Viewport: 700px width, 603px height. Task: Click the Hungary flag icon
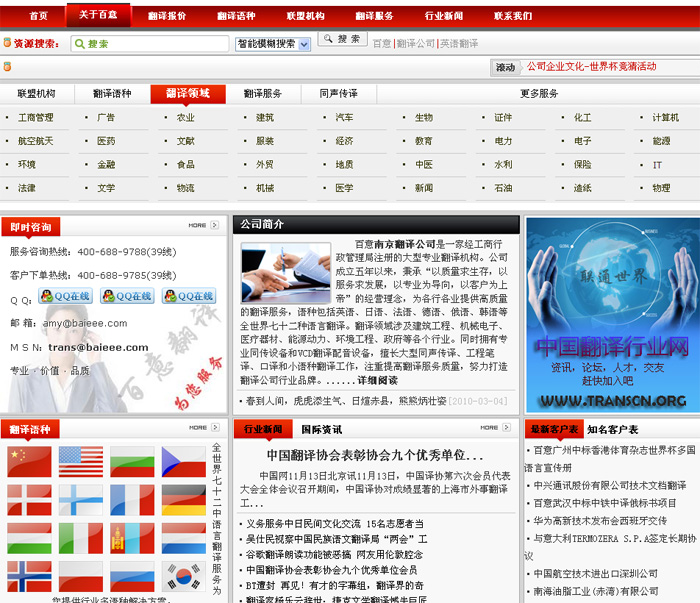29,539
